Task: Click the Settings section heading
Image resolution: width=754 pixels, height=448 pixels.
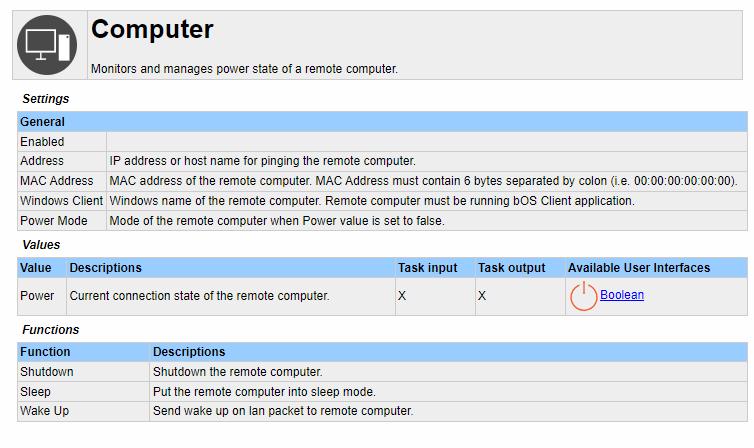Action: tap(45, 99)
